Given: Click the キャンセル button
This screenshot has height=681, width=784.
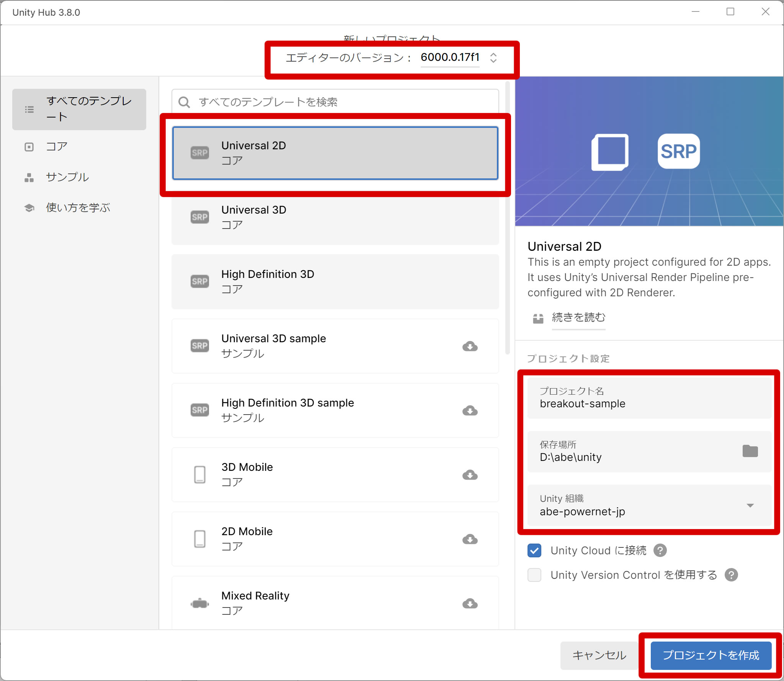Looking at the screenshot, I should click(599, 655).
